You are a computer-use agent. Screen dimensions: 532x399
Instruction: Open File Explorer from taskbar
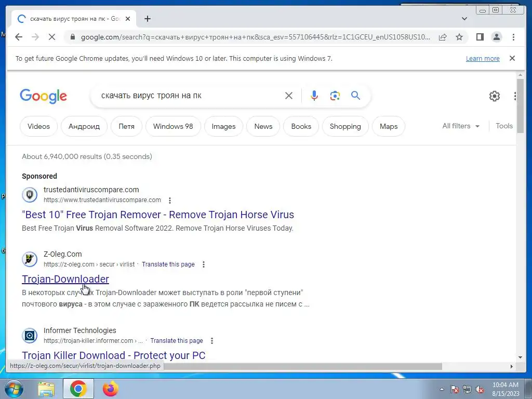46,389
